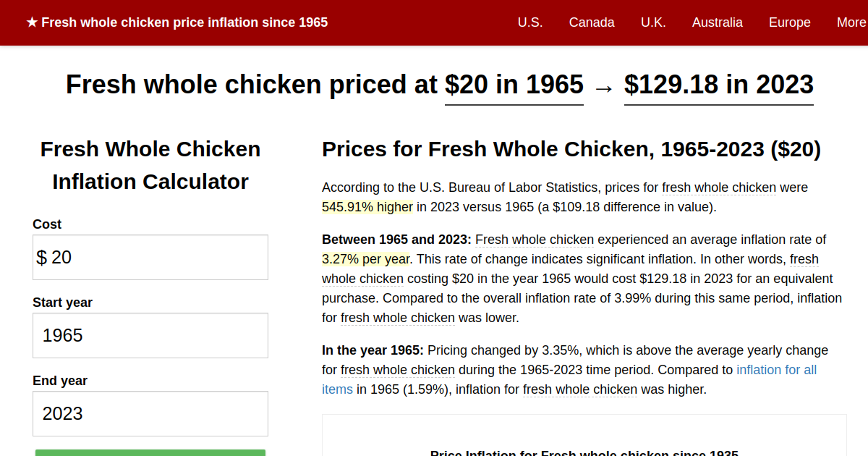Open "Fresh whole chicken" link after "Between 1965 and 2023:"

click(535, 240)
